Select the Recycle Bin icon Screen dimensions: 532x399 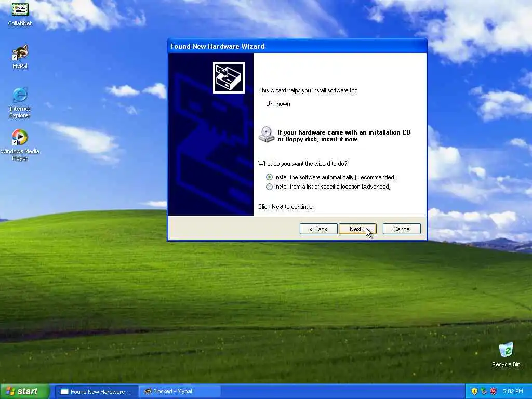506,354
